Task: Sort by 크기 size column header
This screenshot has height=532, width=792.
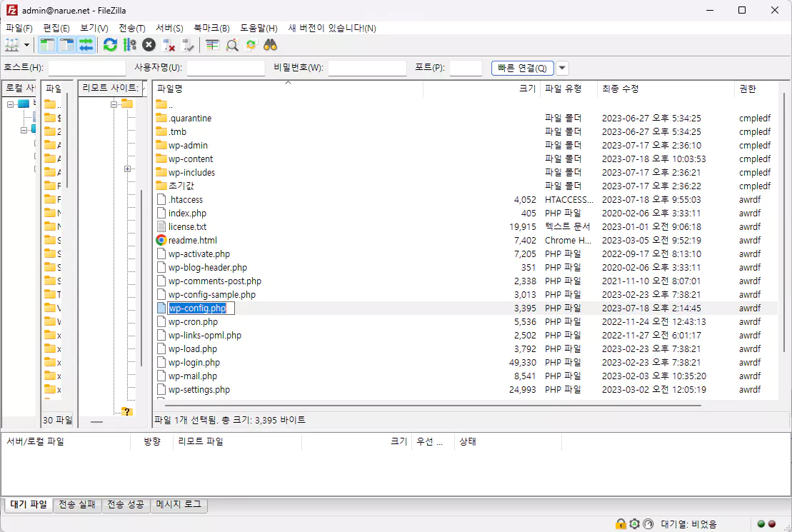Action: pyautogui.click(x=481, y=89)
